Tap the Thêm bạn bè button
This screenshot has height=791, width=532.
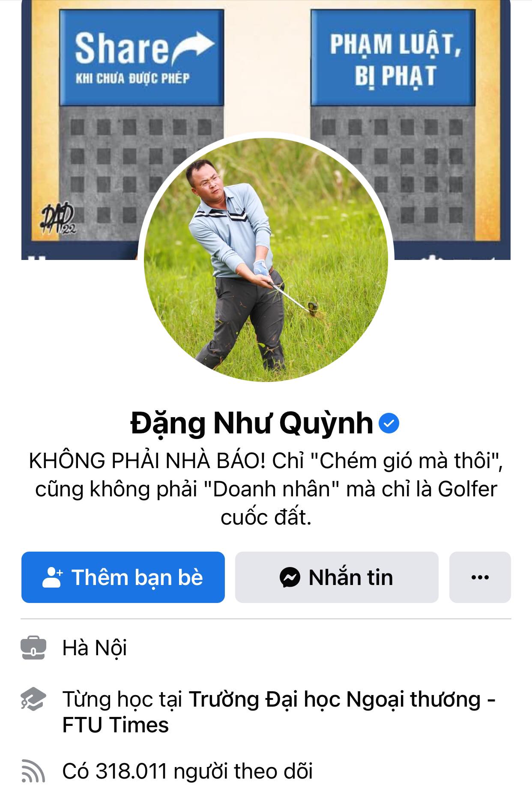[x=123, y=577]
